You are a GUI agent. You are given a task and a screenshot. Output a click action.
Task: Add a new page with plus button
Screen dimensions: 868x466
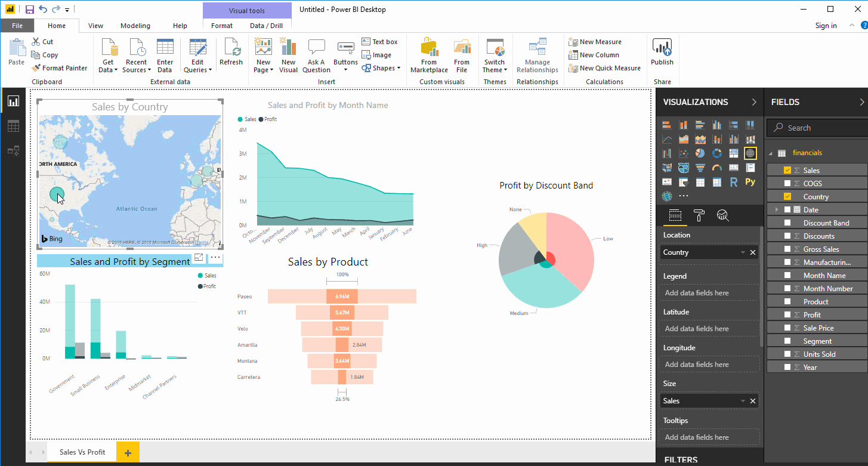128,453
